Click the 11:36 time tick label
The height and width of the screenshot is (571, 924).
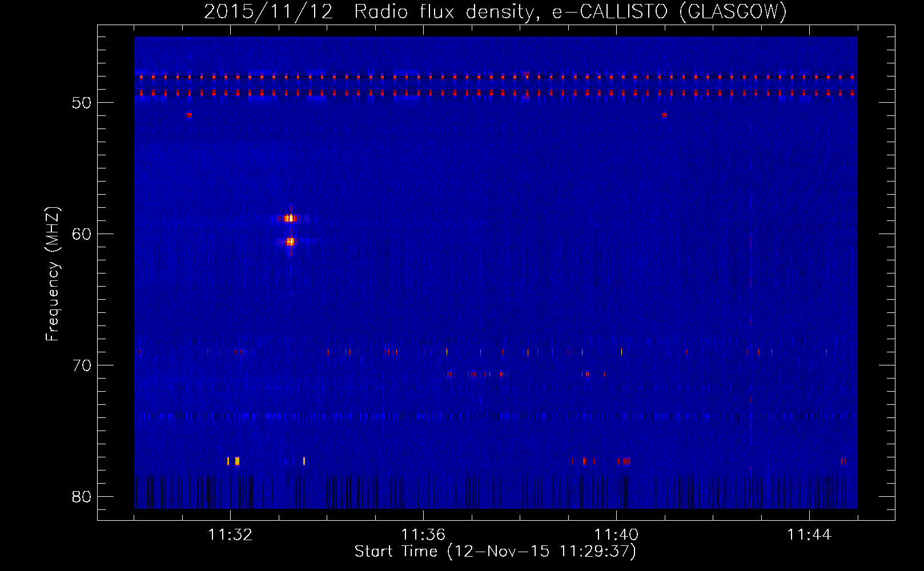423,535
